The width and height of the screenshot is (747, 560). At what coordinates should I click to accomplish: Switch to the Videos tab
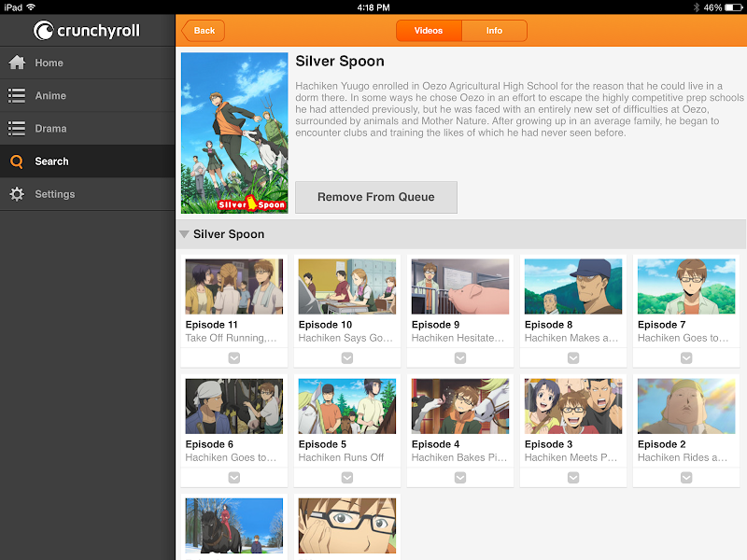coord(429,31)
